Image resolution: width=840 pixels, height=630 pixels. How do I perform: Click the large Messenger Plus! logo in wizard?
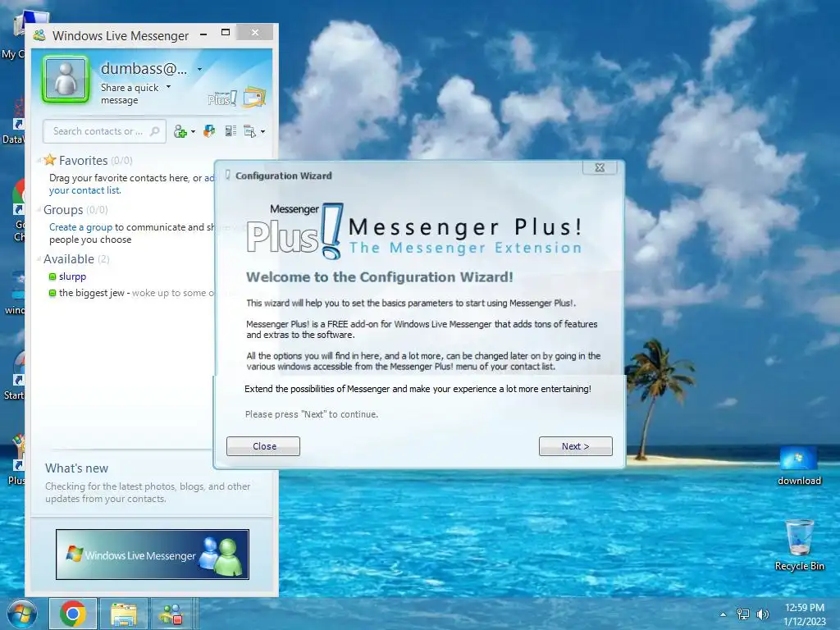[295, 231]
